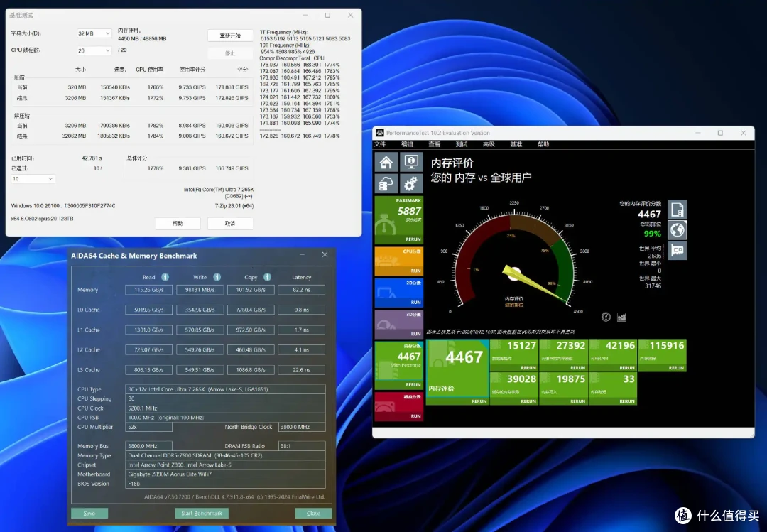Click the Read info icon in AIDA64
The image size is (767, 532).
[x=165, y=277]
